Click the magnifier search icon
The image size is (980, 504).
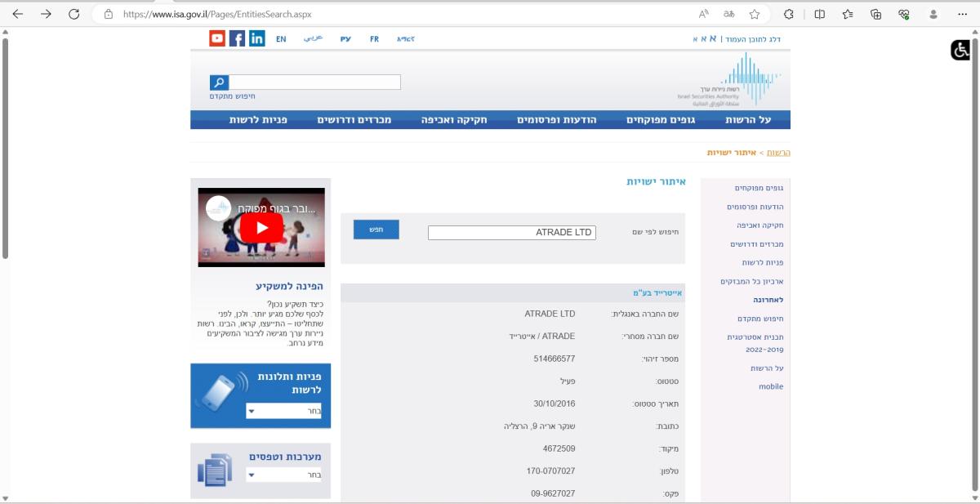(x=220, y=81)
